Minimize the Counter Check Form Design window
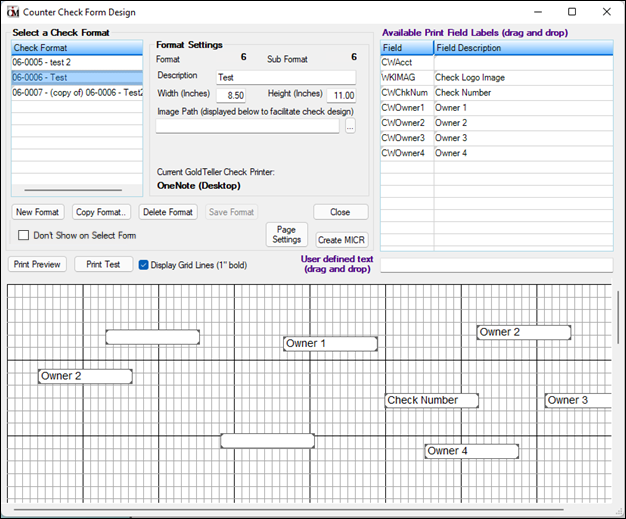Screen dimensions: 626x519 (538, 12)
